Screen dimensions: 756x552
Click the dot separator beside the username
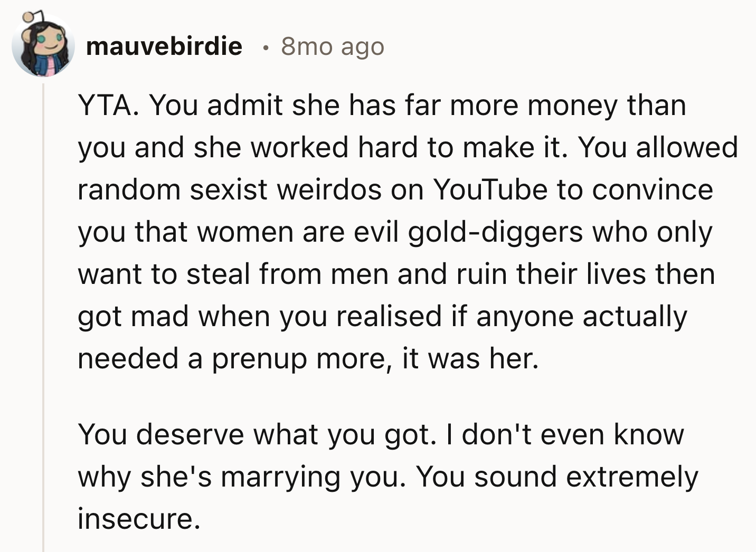pos(266,47)
